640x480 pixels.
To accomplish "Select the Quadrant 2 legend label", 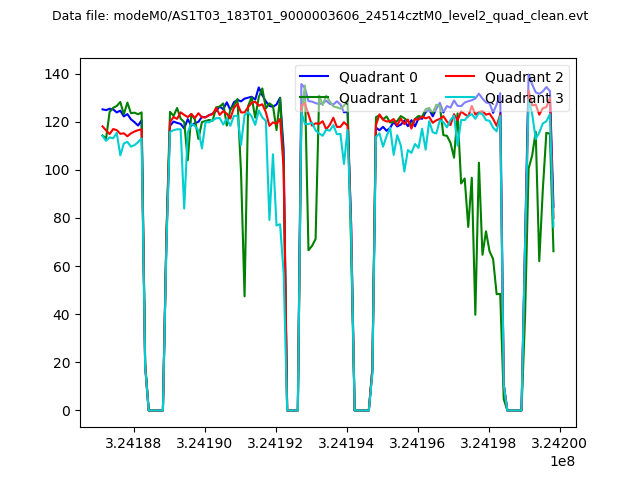I will coord(524,77).
